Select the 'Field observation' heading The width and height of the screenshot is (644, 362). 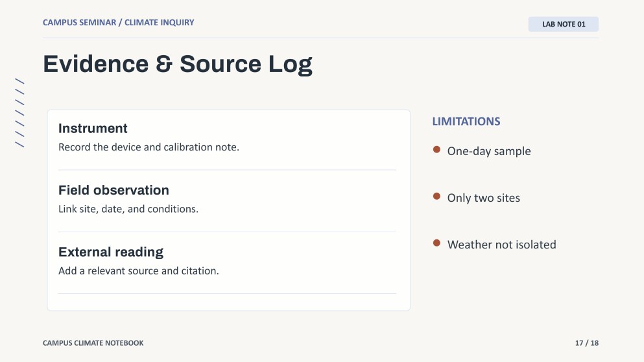pos(113,190)
